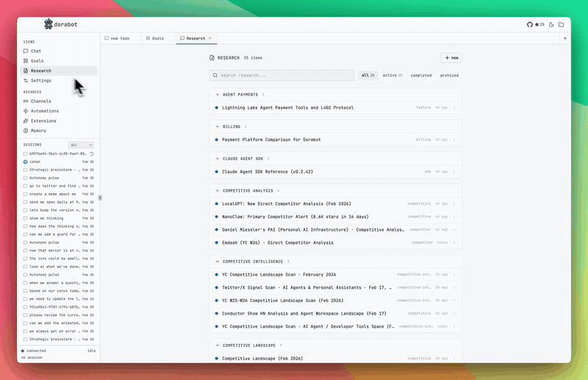Screen dimensions: 588x380
Task: Click the search magnifier icon
Action: 215,76
